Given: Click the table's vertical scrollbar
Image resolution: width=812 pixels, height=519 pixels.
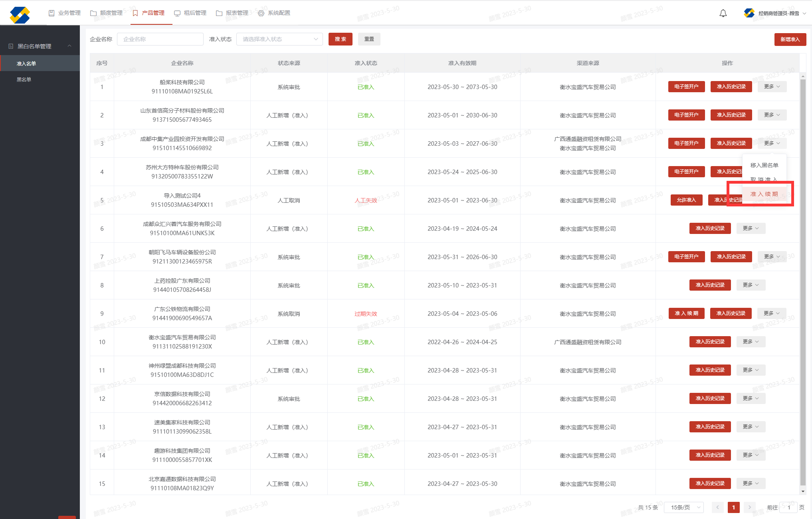Looking at the screenshot, I should pos(803,279).
